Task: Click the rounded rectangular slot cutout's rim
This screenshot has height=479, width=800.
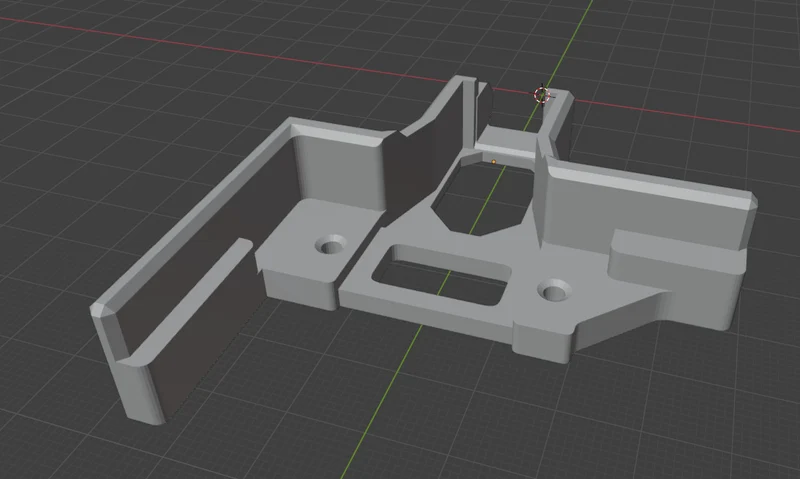Action: click(441, 275)
